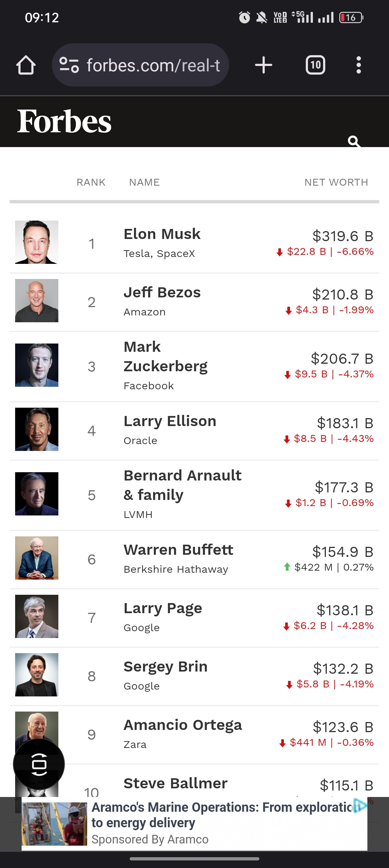Image resolution: width=389 pixels, height=868 pixels.
Task: Tap Mark Zuckerberg's photo thumbnail
Action: (37, 365)
